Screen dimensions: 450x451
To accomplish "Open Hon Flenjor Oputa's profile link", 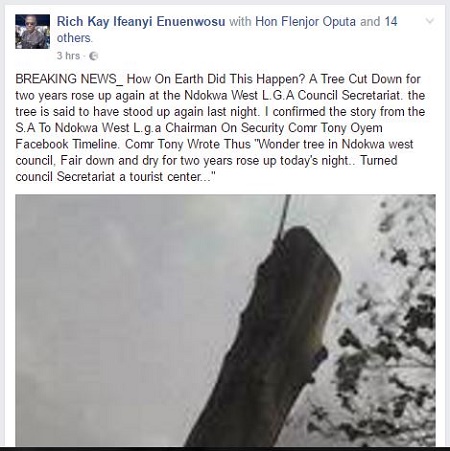I will pos(305,22).
